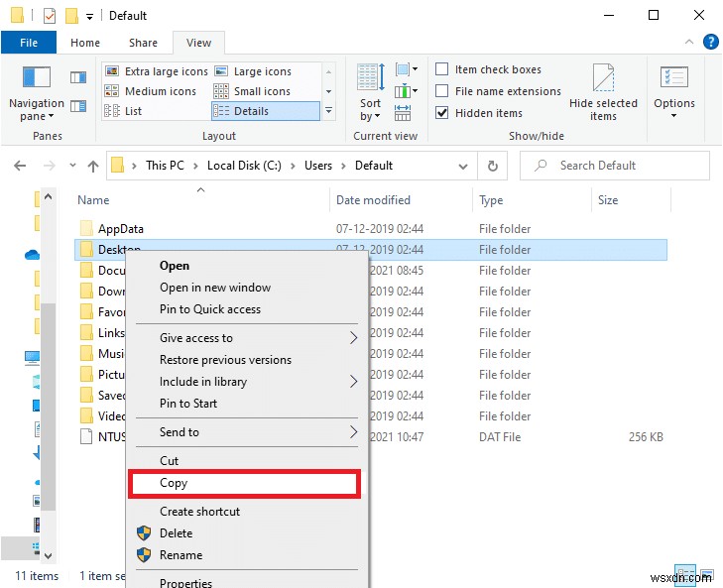Minimize the ribbon with the chevron
The width and height of the screenshot is (723, 588).
coord(689,42)
